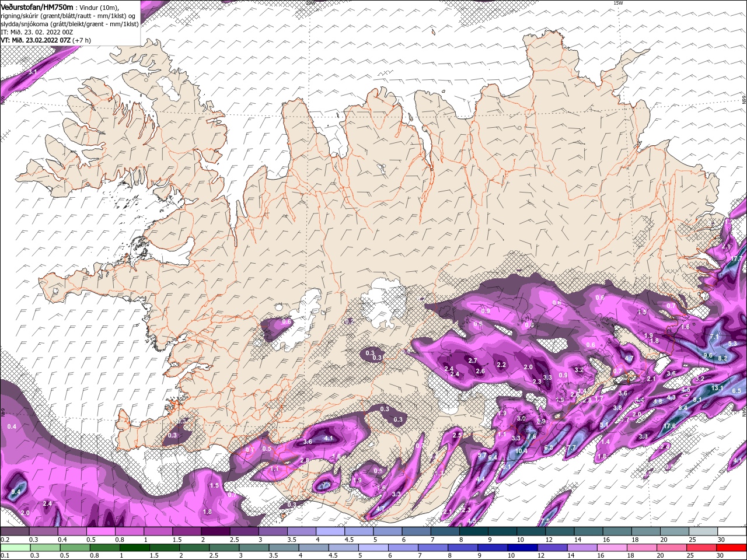Viewport: 747px width, 560px height.
Task: Click the 'slydda/snjókoma' legend description line
Action: 70,24
